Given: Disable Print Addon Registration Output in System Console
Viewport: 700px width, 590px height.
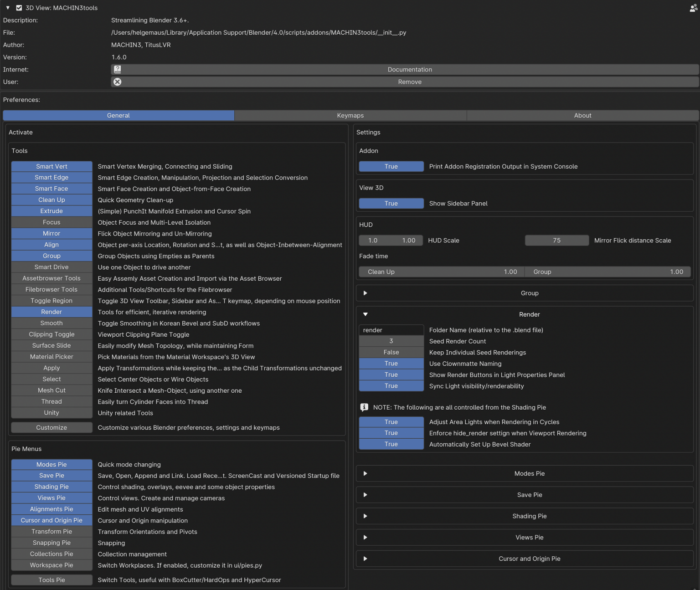Looking at the screenshot, I should pos(391,166).
